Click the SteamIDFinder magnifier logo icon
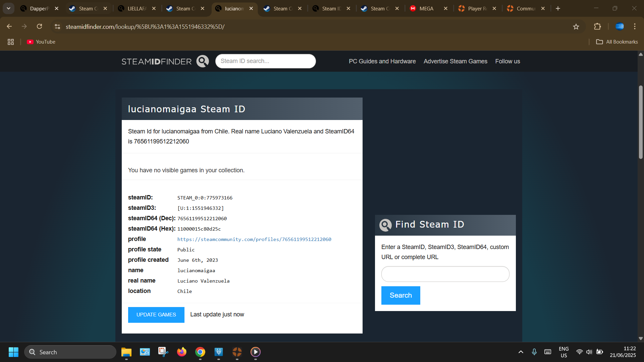Viewport: 644px width, 362px height. point(203,61)
